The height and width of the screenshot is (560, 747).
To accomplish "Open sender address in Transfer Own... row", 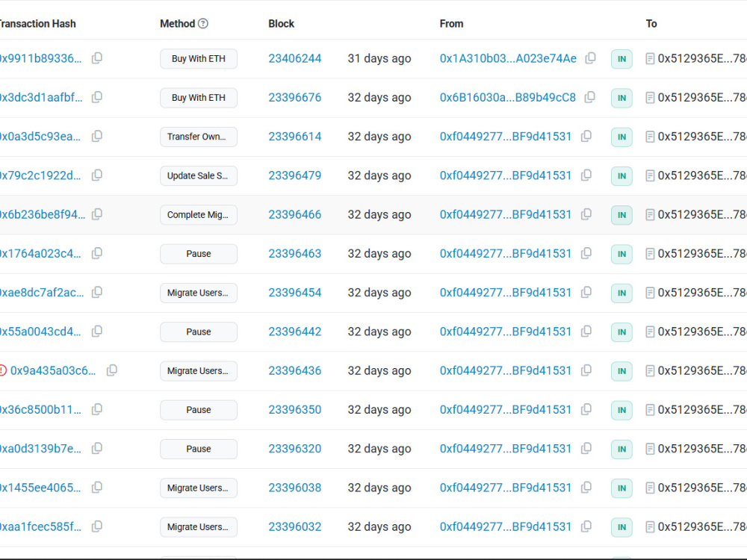I will tap(506, 137).
